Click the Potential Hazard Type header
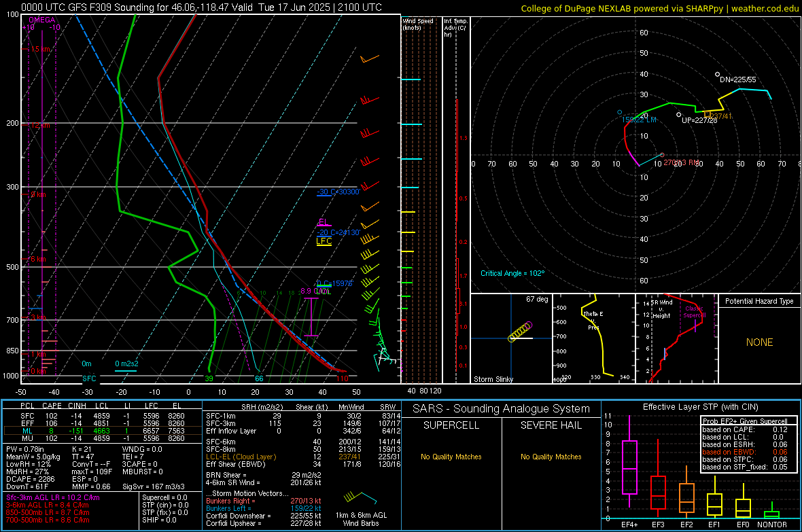This screenshot has height=532, width=802. pyautogui.click(x=759, y=301)
